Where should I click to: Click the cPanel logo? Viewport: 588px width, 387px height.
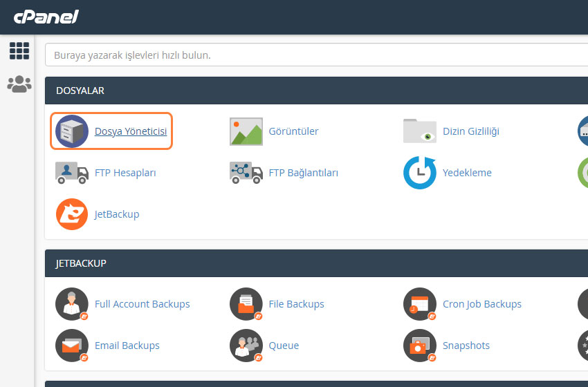pos(46,17)
